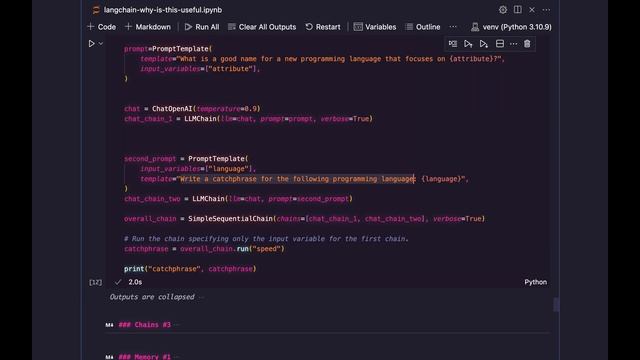
Task: Execute above cells using cell toolbar icon
Action: pos(468,44)
